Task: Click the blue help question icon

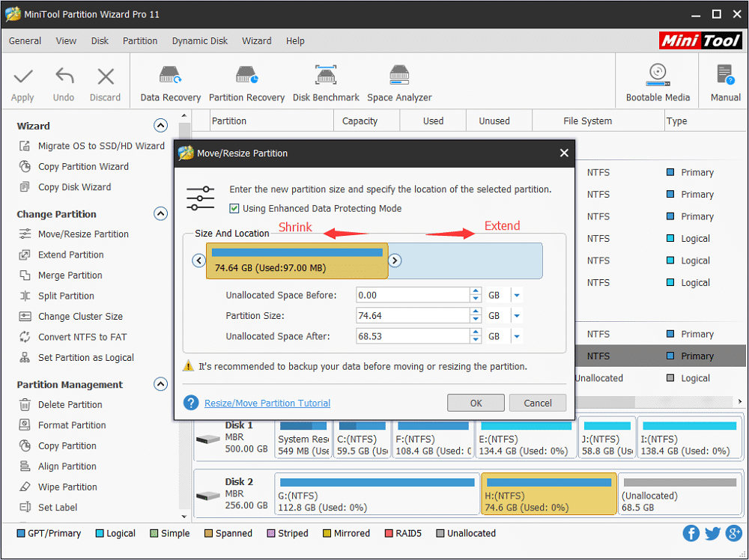Action: (190, 403)
